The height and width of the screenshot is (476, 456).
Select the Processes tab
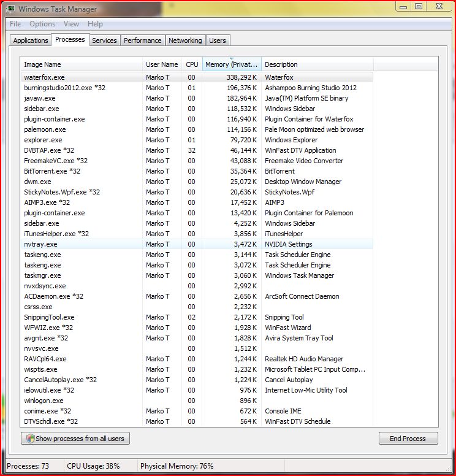70,39
